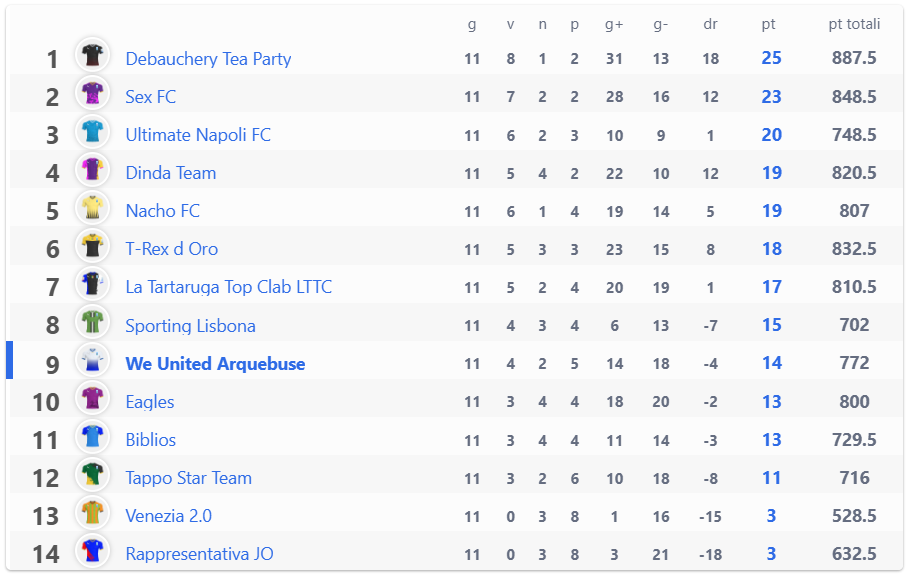Click Debauchery Tea Party 25 points value
Image resolution: width=912 pixels, height=580 pixels.
(771, 58)
